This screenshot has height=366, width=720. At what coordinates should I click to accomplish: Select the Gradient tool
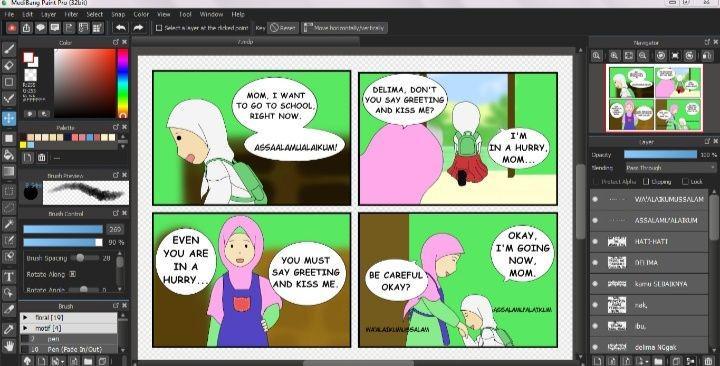point(9,172)
